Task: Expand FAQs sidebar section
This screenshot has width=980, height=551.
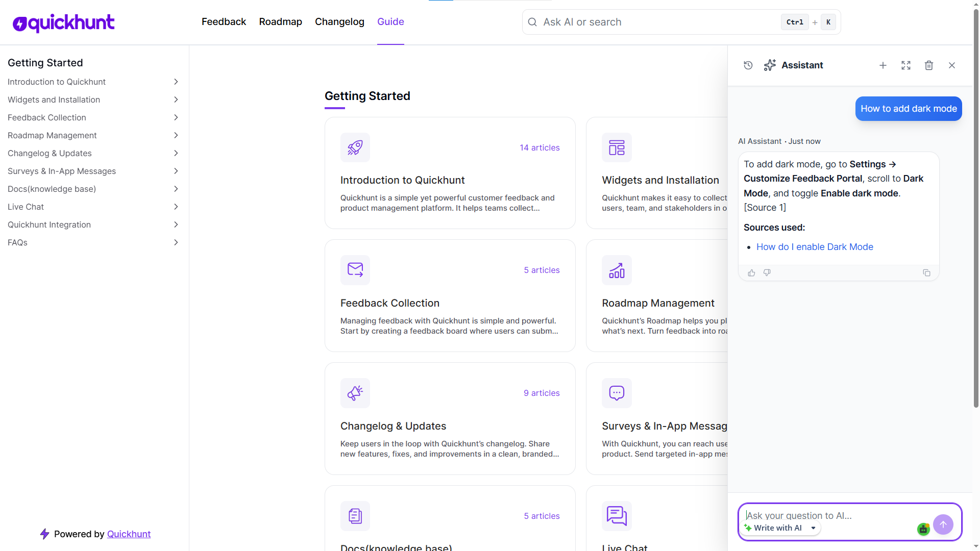Action: pos(176,242)
